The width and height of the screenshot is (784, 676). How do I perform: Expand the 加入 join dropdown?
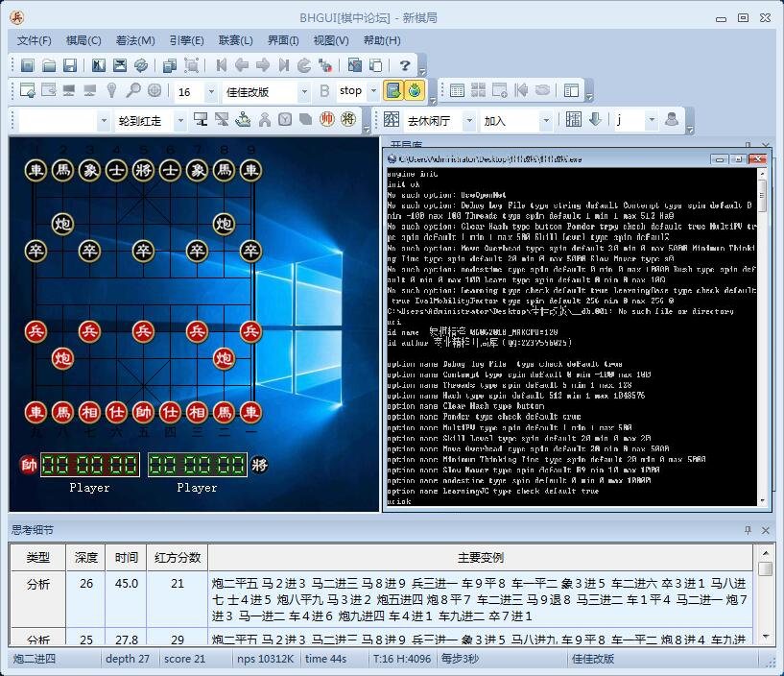coord(546,121)
